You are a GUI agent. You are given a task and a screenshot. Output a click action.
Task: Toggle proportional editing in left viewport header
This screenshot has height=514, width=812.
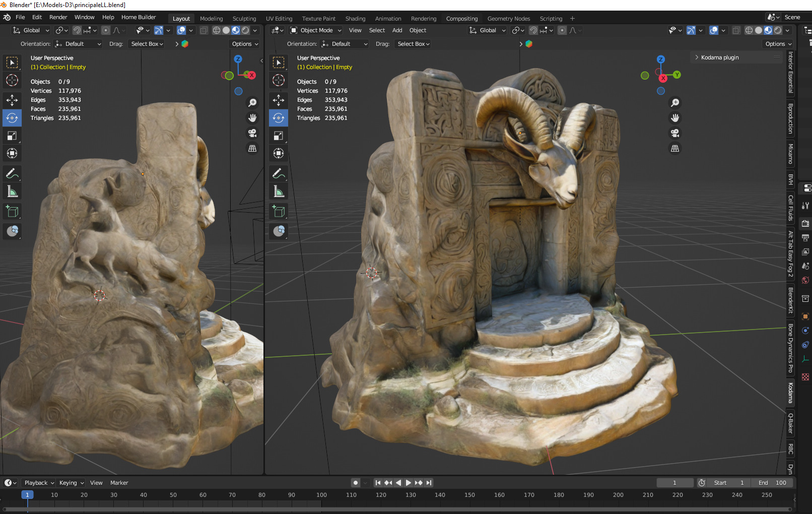105,30
